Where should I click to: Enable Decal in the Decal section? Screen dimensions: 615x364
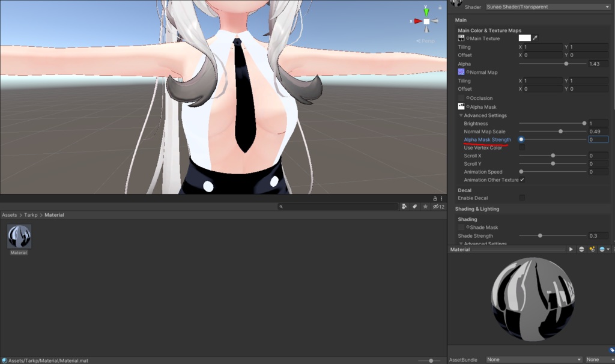(x=521, y=198)
